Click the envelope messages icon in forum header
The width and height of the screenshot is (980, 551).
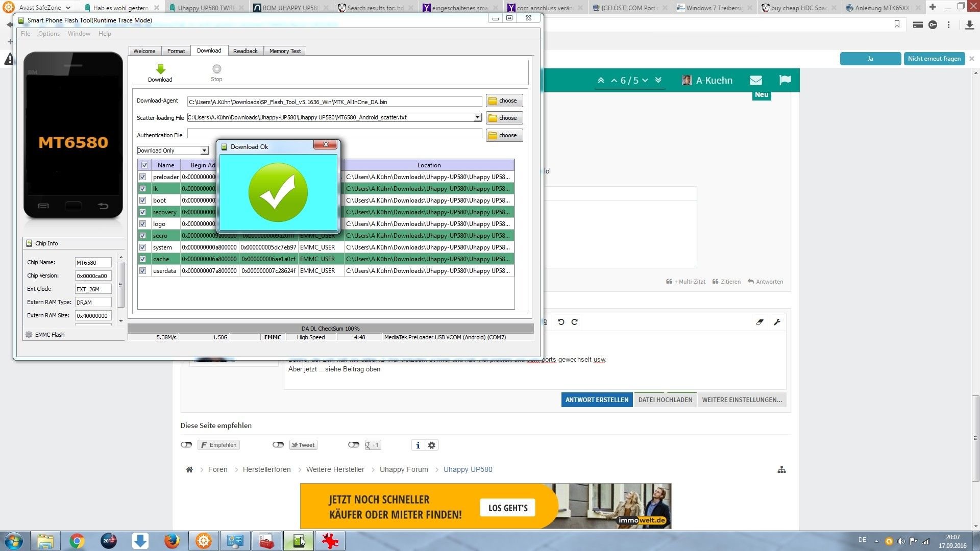[756, 80]
